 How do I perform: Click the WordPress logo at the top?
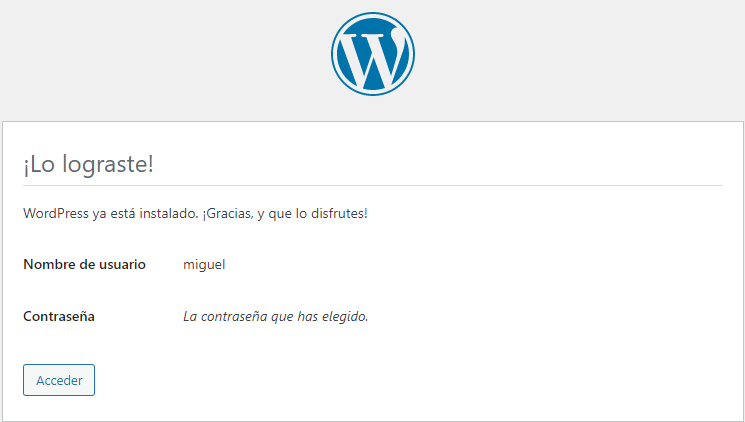coord(372,54)
